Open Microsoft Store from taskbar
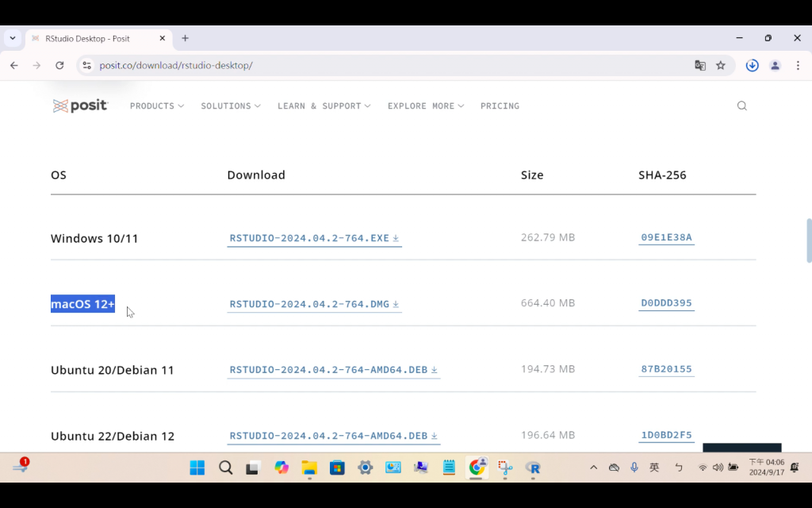Image resolution: width=812 pixels, height=508 pixels. point(337,468)
